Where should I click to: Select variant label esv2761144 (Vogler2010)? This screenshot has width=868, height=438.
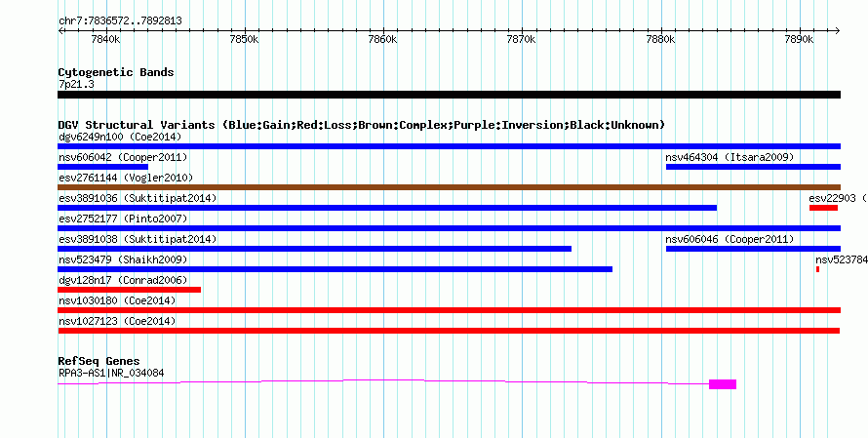(x=126, y=178)
